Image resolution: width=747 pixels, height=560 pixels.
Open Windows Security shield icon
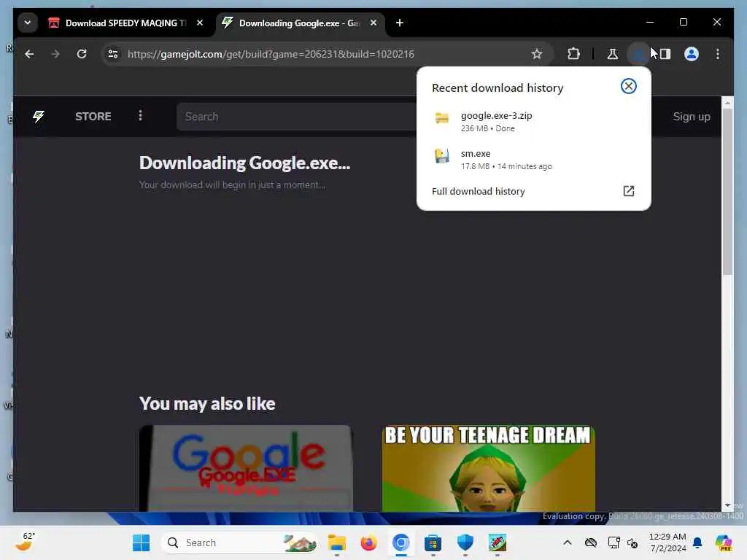[x=465, y=542]
